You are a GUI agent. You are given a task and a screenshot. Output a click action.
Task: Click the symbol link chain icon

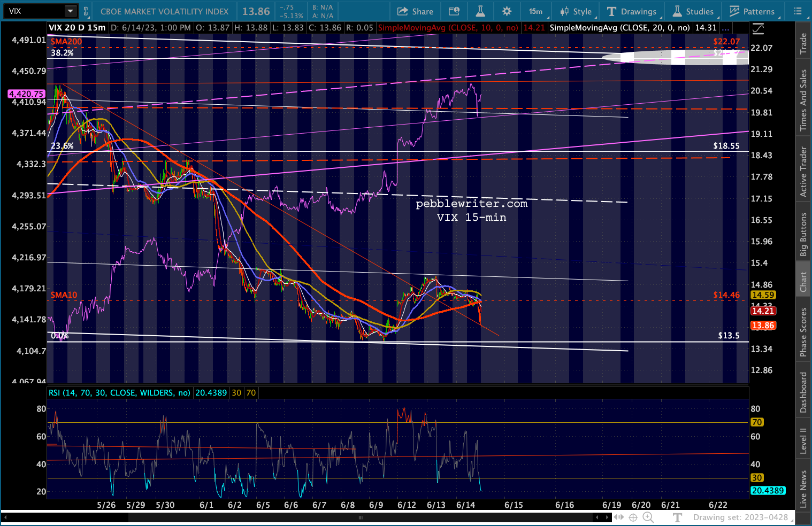pyautogui.click(x=86, y=11)
